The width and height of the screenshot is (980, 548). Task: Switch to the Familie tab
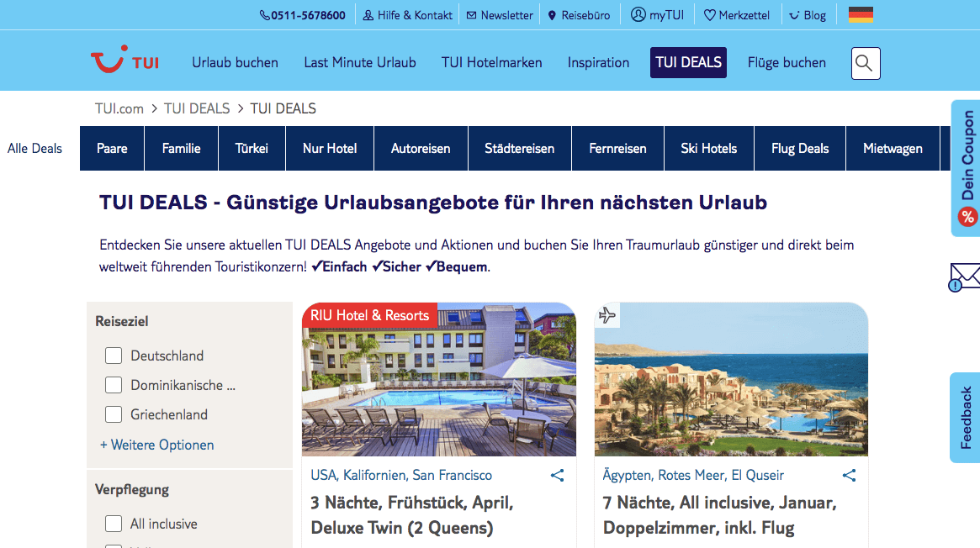coord(181,149)
